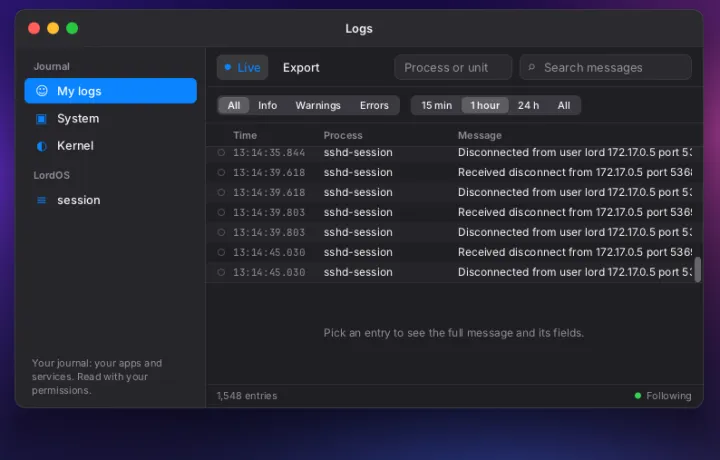Open LordOS session logs

point(111,200)
